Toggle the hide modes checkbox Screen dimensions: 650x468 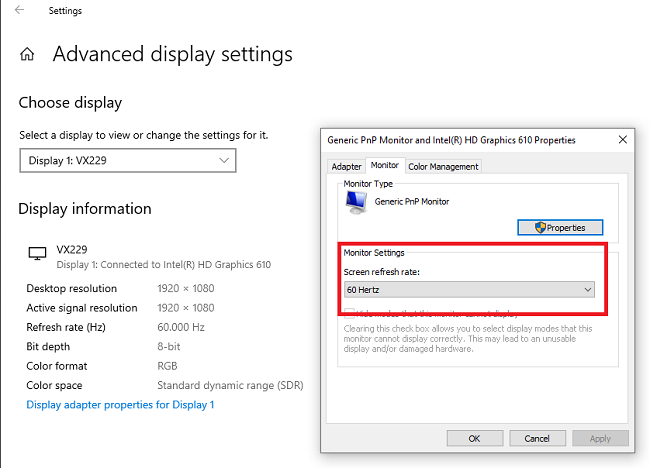[x=349, y=312]
